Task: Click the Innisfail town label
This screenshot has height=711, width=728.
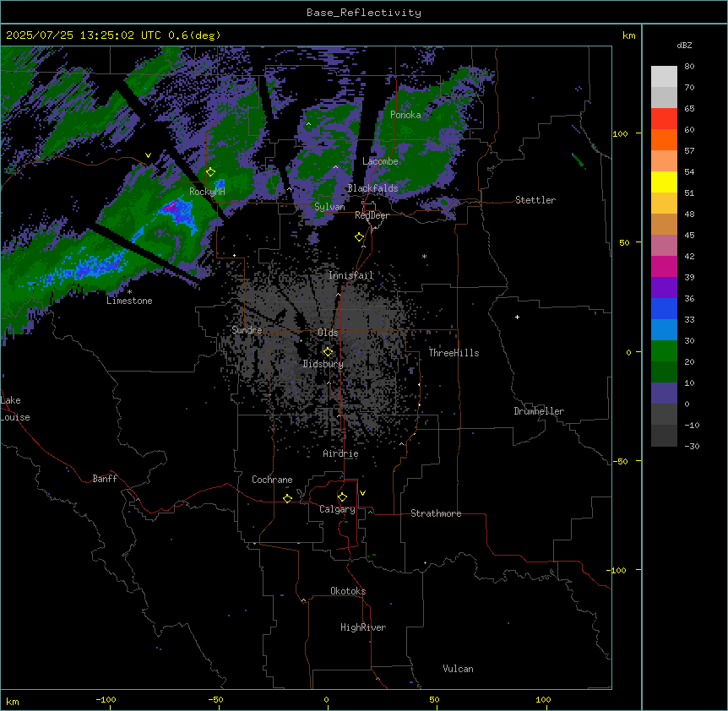Action: [351, 275]
